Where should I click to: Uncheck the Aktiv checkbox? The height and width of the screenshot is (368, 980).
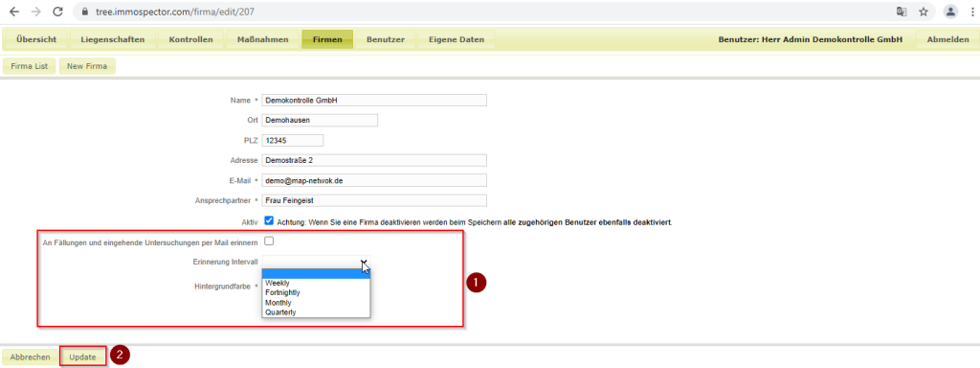click(269, 221)
